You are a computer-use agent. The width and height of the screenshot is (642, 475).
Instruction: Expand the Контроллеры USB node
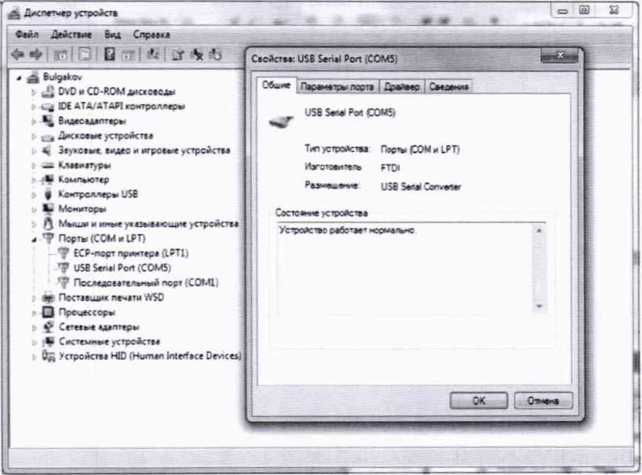click(35, 194)
